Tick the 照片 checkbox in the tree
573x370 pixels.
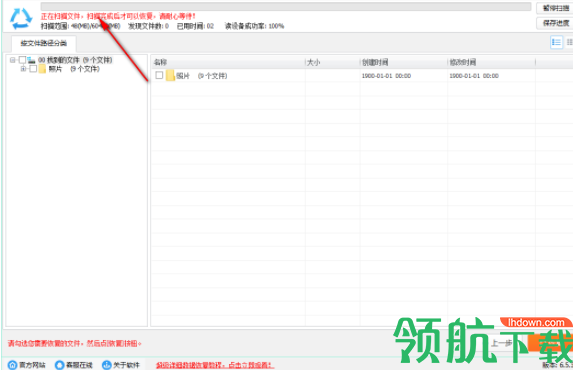pyautogui.click(x=33, y=69)
